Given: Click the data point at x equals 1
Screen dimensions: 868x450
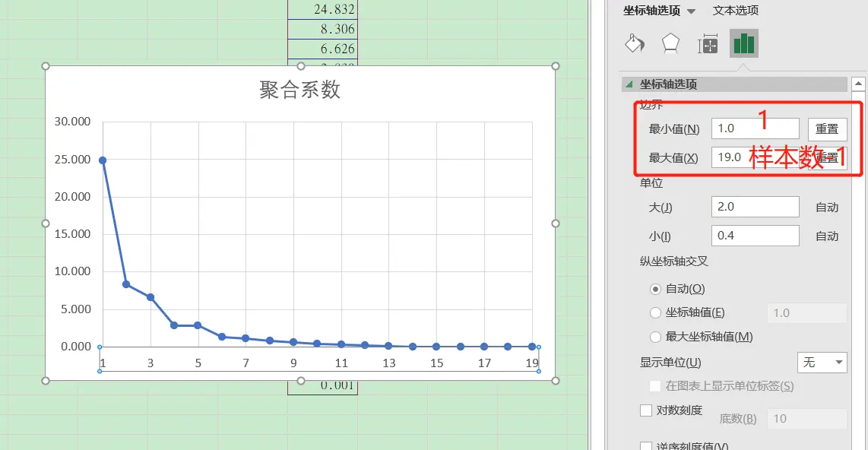Looking at the screenshot, I should point(103,160).
